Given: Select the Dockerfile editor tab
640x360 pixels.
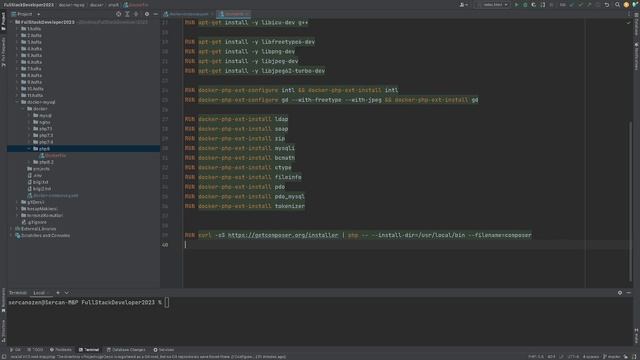Looking at the screenshot, I should pos(233,14).
